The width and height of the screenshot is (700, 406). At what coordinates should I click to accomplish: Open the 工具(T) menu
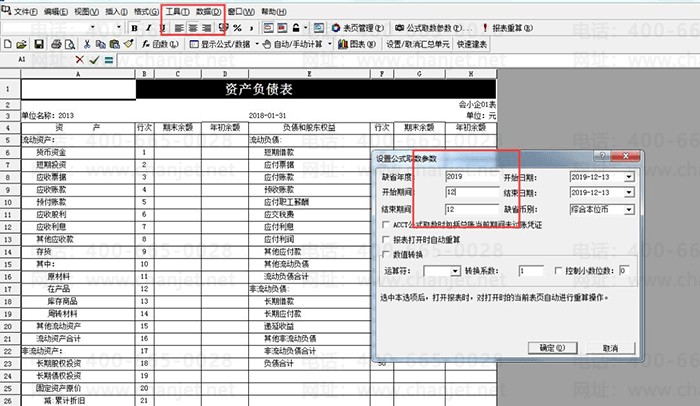(x=177, y=10)
